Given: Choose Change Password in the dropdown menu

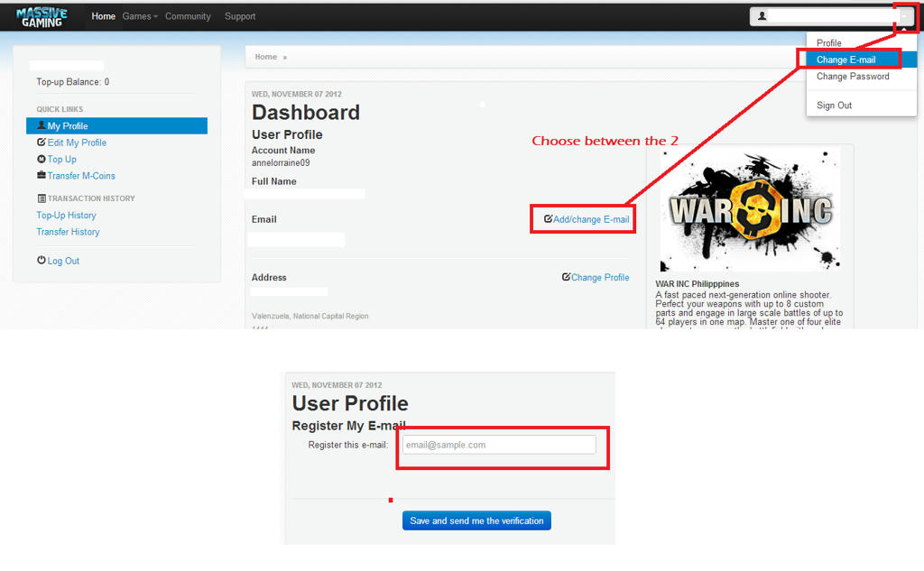Looking at the screenshot, I should pyautogui.click(x=852, y=77).
